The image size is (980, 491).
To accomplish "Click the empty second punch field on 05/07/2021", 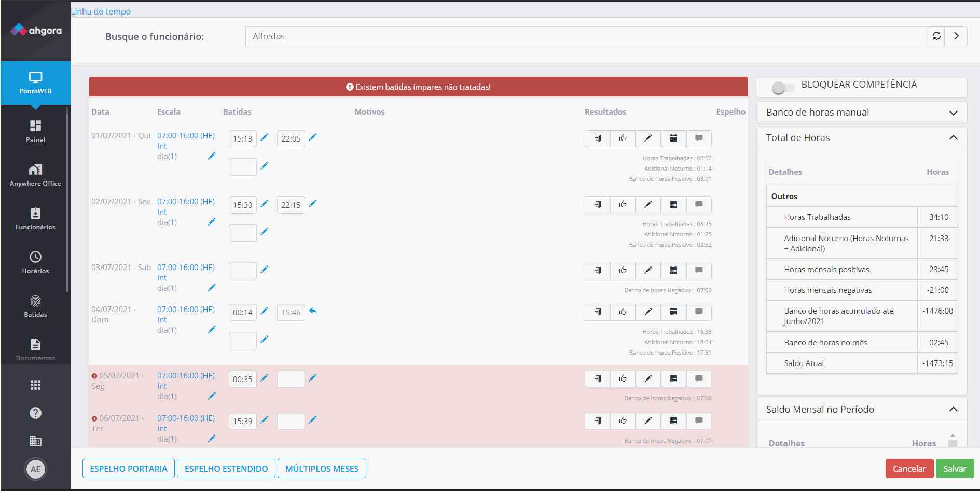I will pyautogui.click(x=291, y=379).
